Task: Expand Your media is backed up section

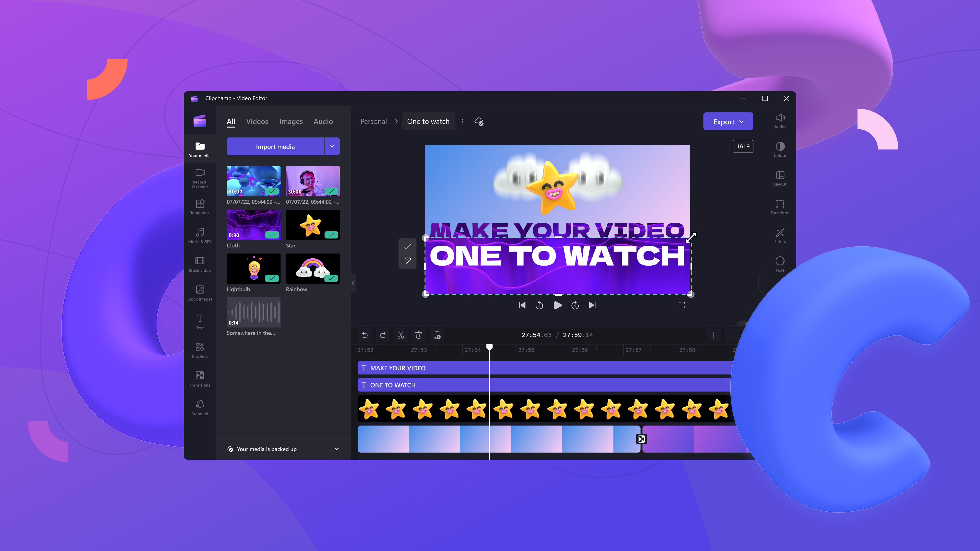Action: pyautogui.click(x=337, y=449)
